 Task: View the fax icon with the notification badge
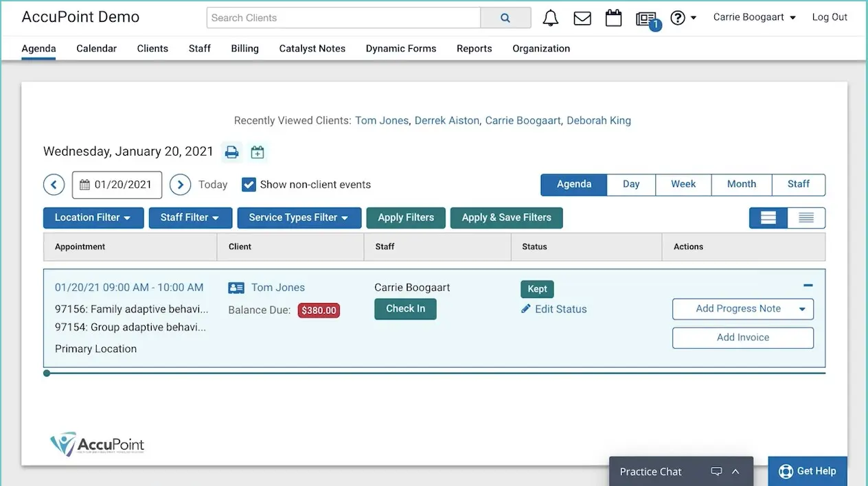[x=646, y=17]
